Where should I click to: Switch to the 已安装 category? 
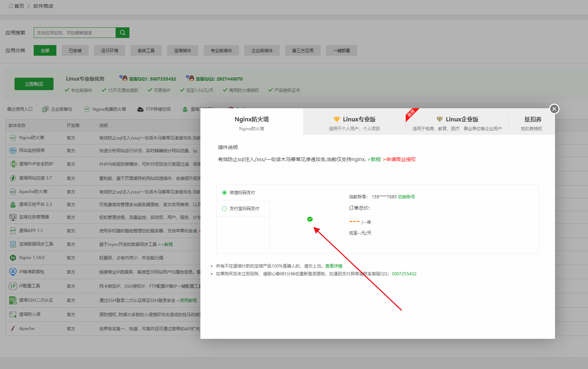click(75, 50)
